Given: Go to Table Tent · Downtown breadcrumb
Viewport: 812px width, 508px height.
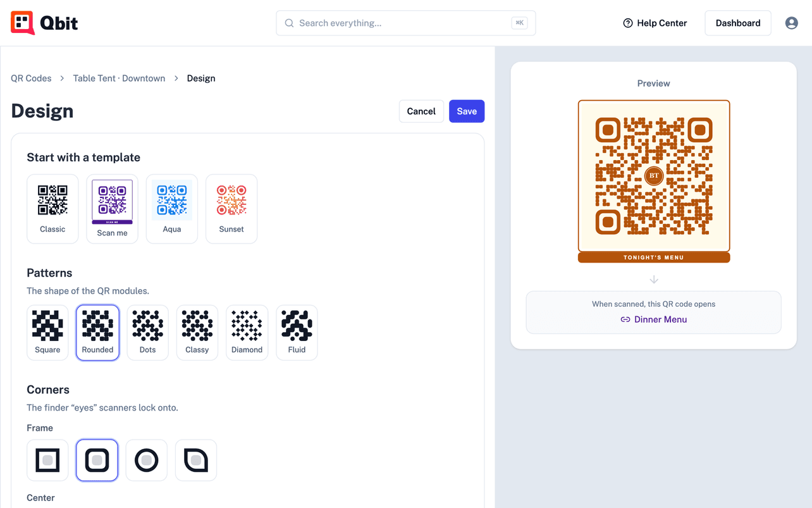Looking at the screenshot, I should (x=119, y=78).
